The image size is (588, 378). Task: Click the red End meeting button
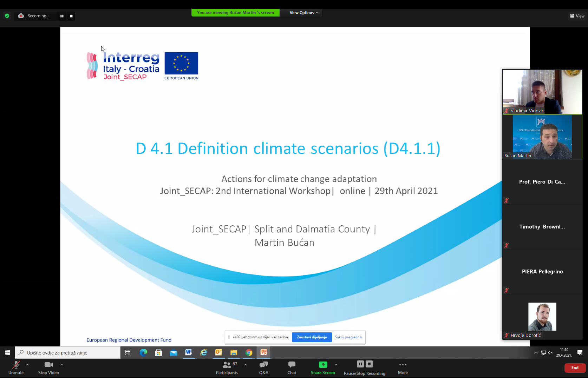pyautogui.click(x=575, y=368)
